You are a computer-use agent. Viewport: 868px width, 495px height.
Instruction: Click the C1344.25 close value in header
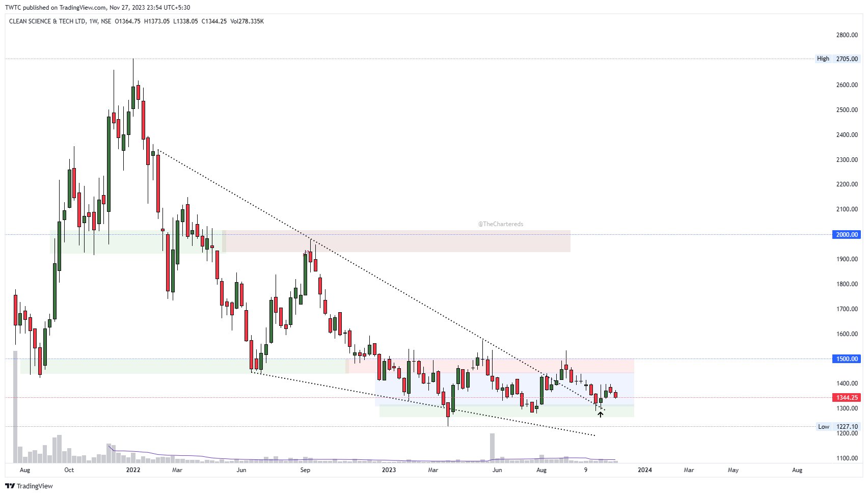(x=214, y=21)
